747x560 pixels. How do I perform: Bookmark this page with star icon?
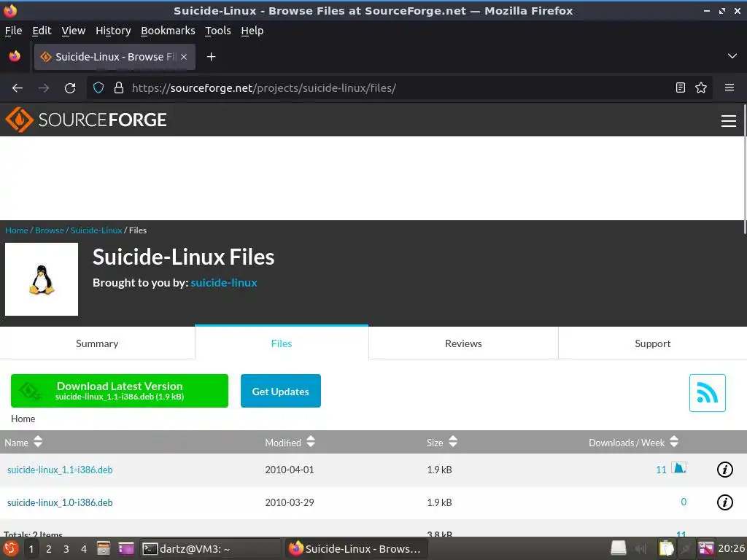click(x=701, y=87)
